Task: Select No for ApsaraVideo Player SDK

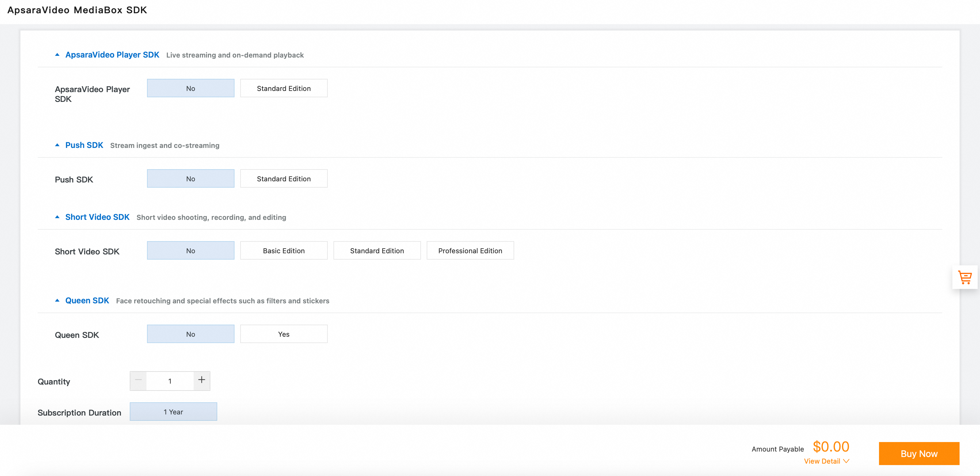Action: click(x=190, y=88)
